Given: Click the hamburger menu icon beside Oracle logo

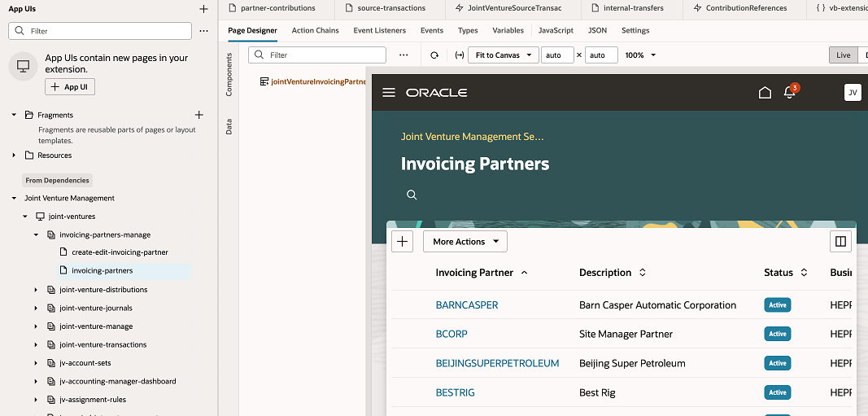Looking at the screenshot, I should [x=389, y=93].
